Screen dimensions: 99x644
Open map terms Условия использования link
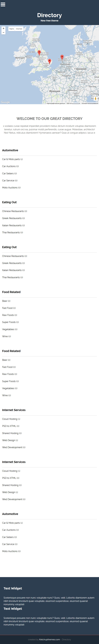click(90, 103)
